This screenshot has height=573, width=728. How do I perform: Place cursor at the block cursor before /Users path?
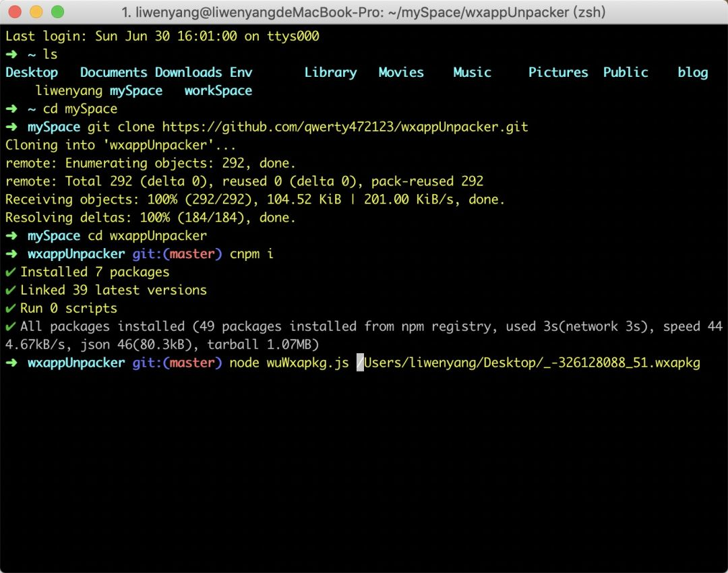tap(360, 363)
